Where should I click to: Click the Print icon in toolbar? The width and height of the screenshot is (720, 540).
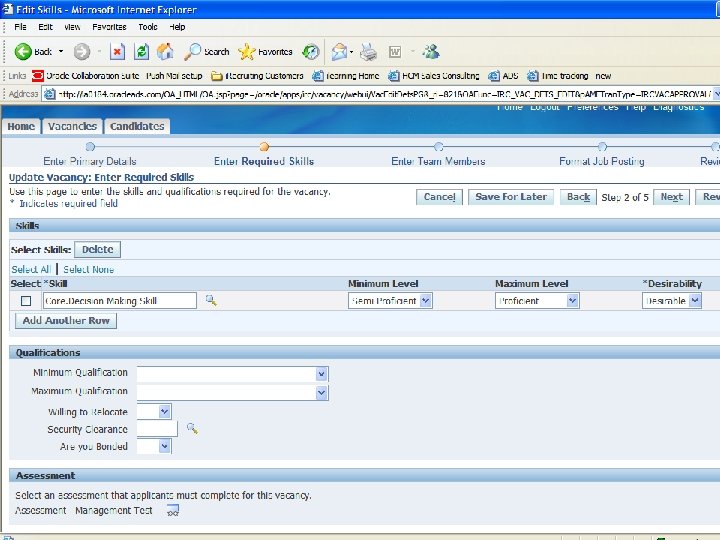click(x=368, y=51)
